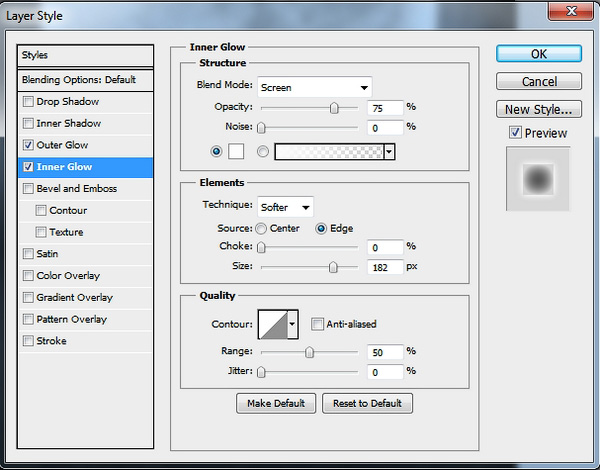Enable the Drop Shadow checkbox
This screenshot has width=600, height=470.
click(x=28, y=101)
